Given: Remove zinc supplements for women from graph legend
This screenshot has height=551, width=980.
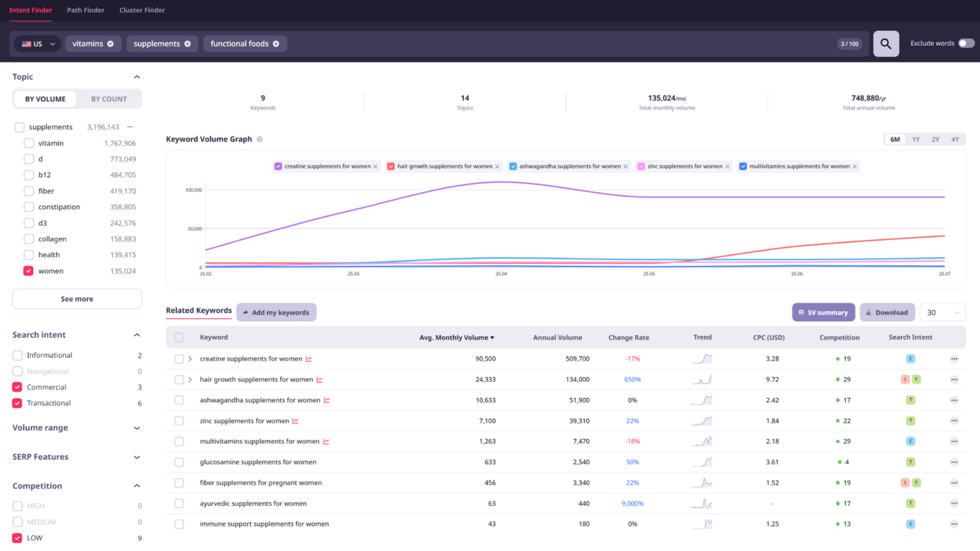Looking at the screenshot, I should [727, 166].
